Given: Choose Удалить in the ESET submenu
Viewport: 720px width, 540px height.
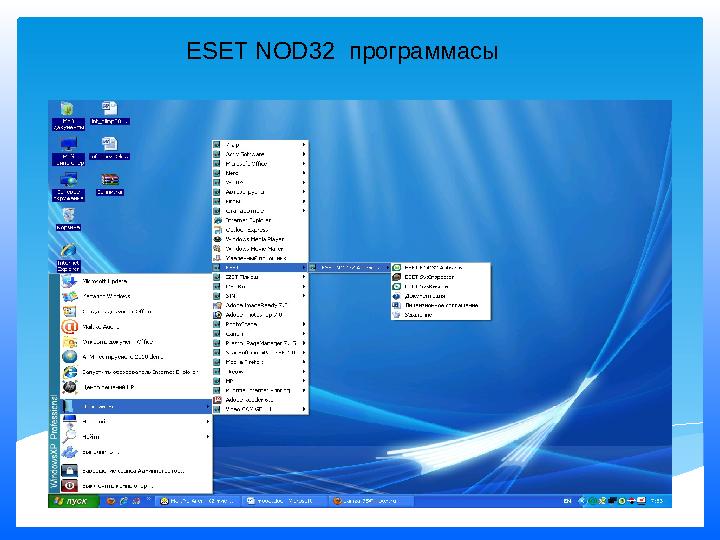Looking at the screenshot, I should 440,315.
